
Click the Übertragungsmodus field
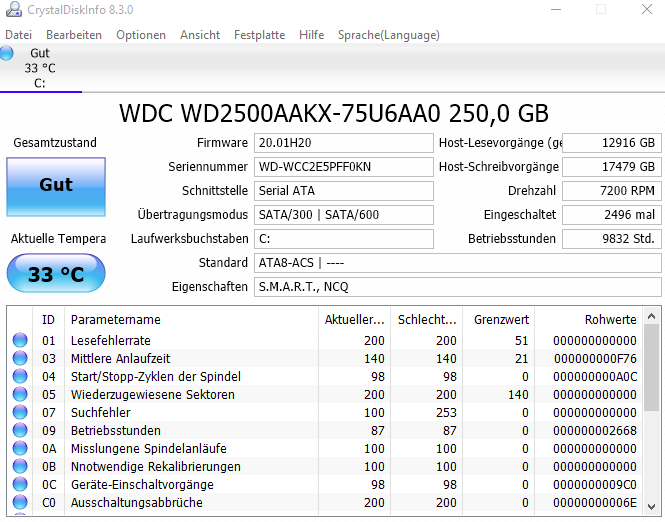(344, 215)
